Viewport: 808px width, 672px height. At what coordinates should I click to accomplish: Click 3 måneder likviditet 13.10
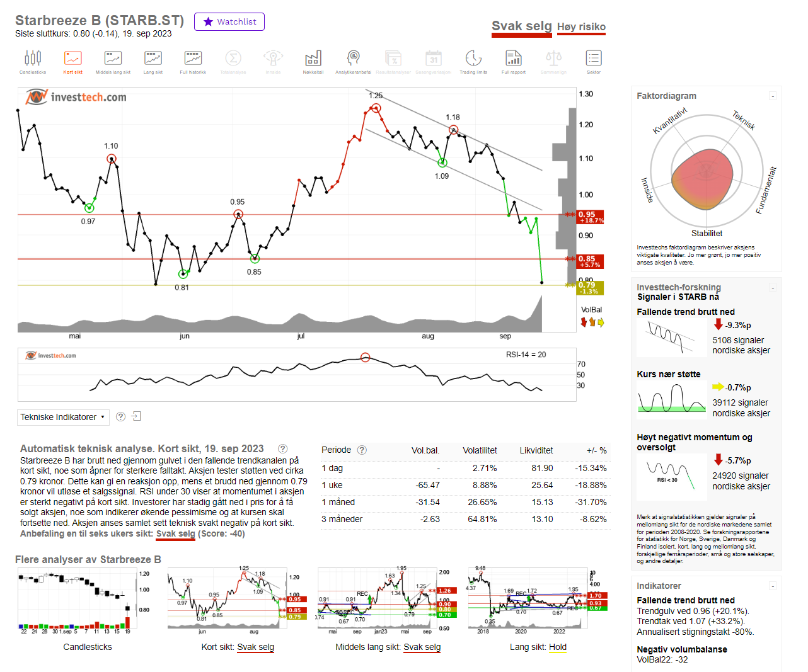(x=542, y=519)
